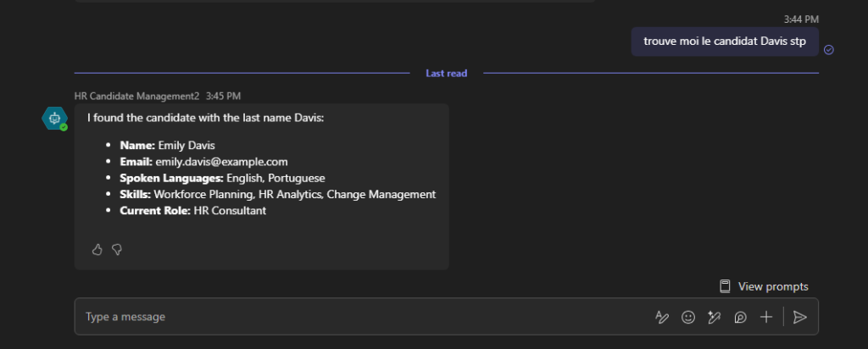
Task: Click the speech bubble icon in compose bar
Action: click(740, 317)
